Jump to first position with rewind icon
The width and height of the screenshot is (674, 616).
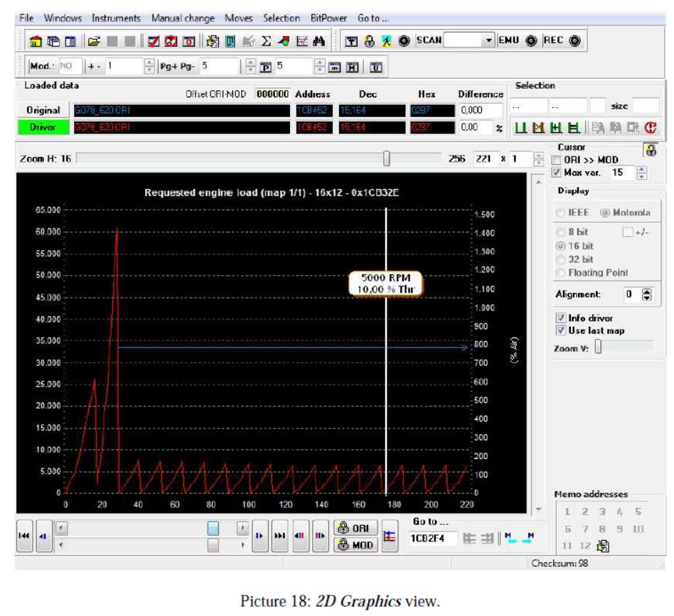25,536
